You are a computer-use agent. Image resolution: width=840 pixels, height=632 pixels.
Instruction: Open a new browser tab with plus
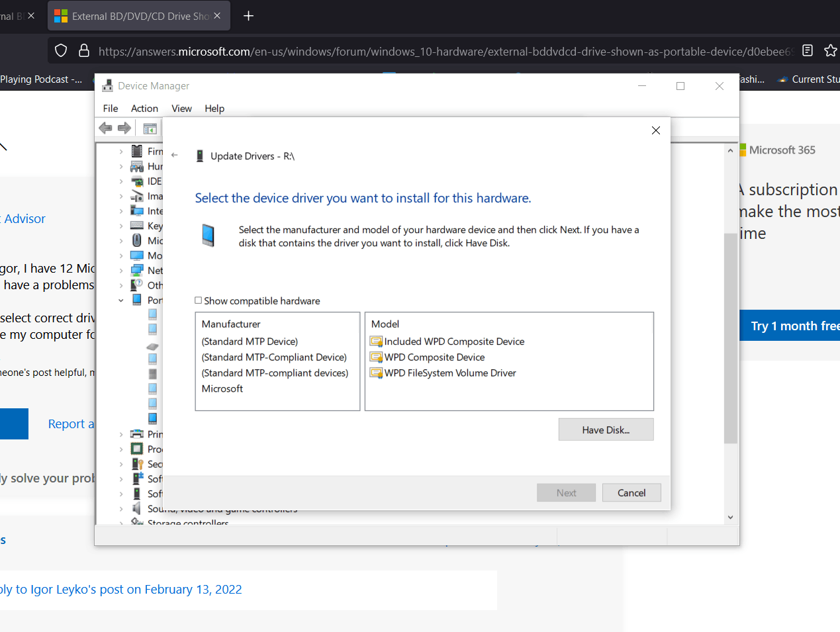pyautogui.click(x=249, y=16)
